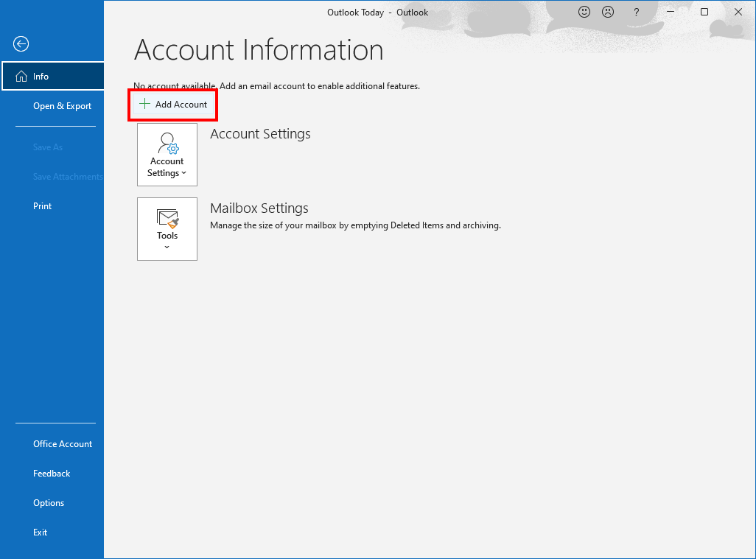The width and height of the screenshot is (756, 559).
Task: Switch to the Open & Export tab
Action: (x=62, y=106)
